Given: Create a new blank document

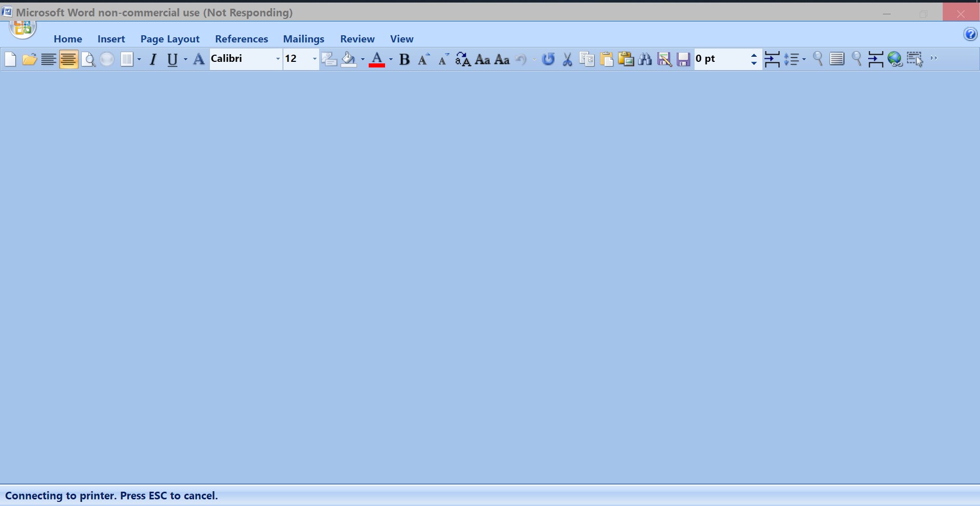Looking at the screenshot, I should tap(10, 59).
